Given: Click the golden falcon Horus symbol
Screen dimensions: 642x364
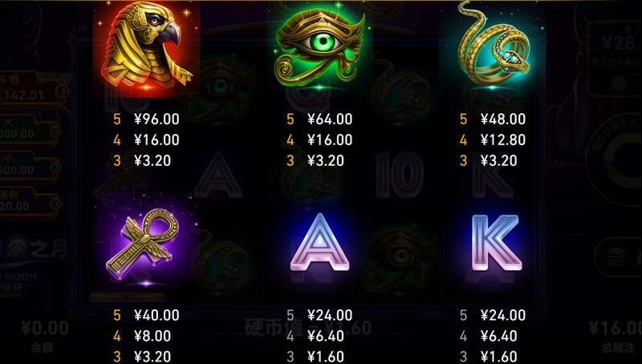Looking at the screenshot, I should [147, 48].
